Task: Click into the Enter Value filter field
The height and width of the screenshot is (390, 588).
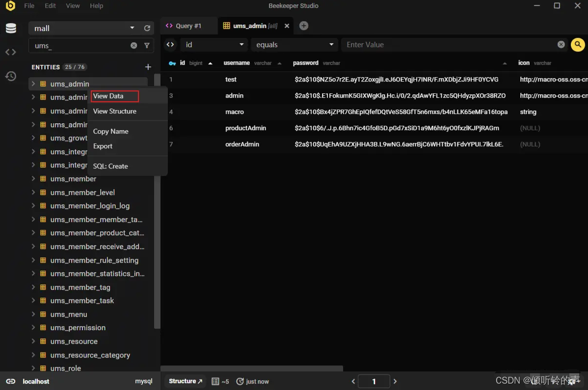Action: (x=450, y=45)
